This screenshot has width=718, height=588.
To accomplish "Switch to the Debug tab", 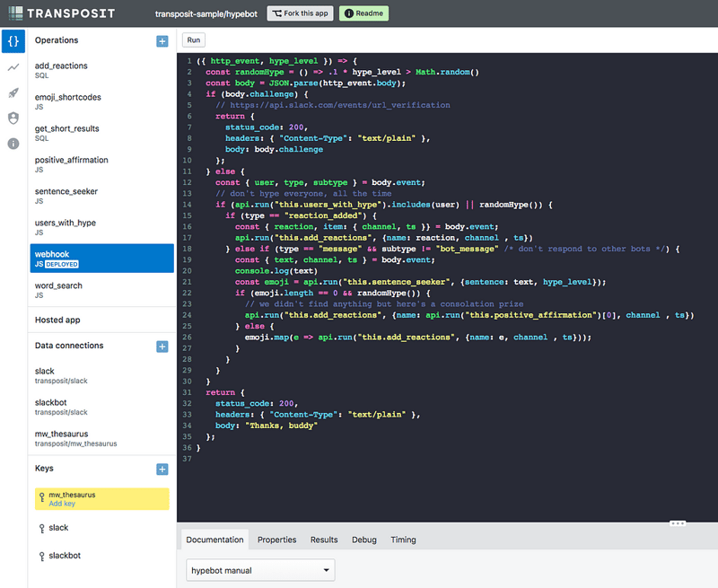I will (364, 540).
